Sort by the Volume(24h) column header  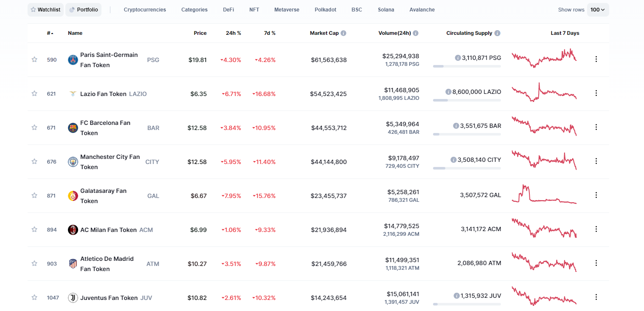tap(395, 33)
